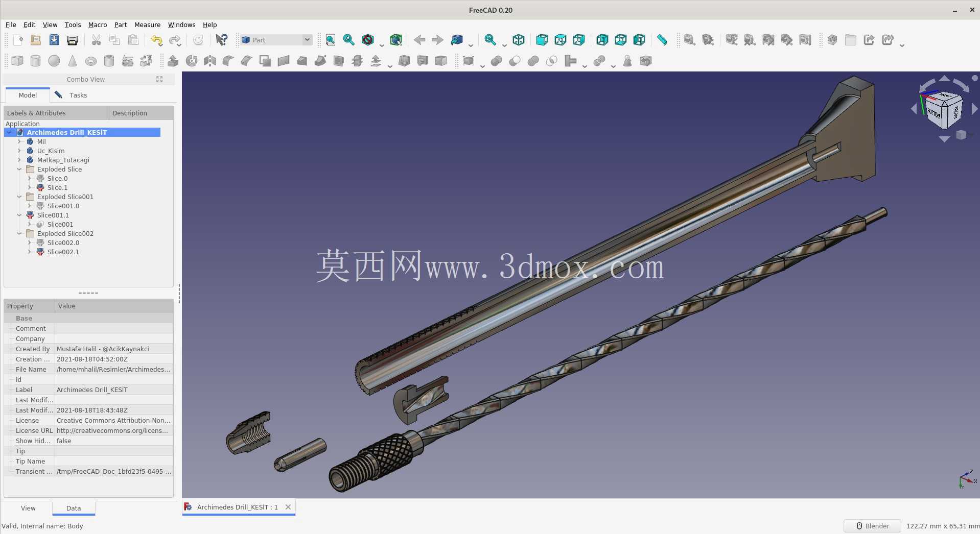Expand the Mil tree item

19,141
